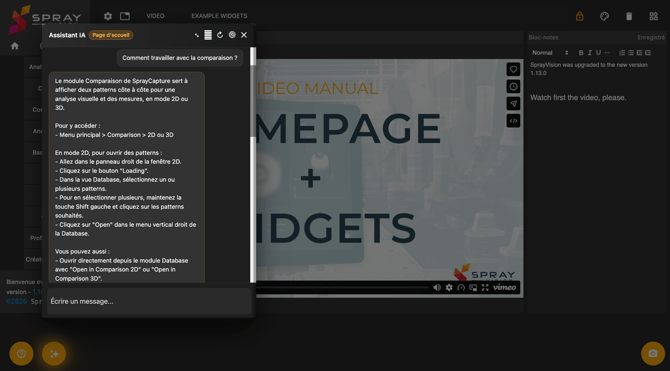This screenshot has height=371, width=670.
Task: Click the note line 'SprayVision was upgraded to the new version'
Action: pyautogui.click(x=589, y=65)
